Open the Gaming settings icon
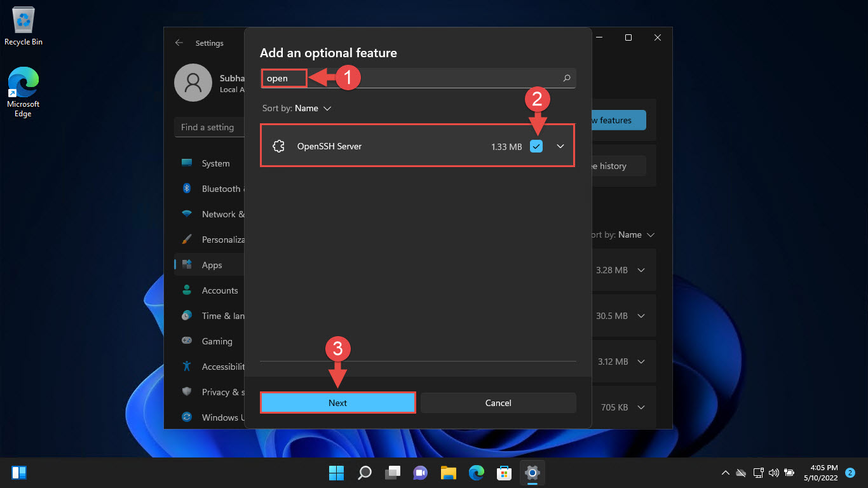 pyautogui.click(x=187, y=341)
